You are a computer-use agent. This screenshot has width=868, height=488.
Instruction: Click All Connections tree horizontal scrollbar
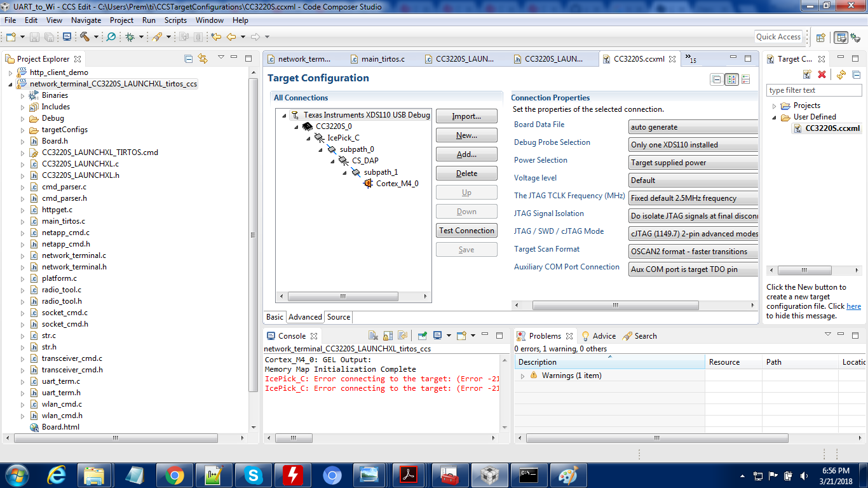click(x=343, y=297)
